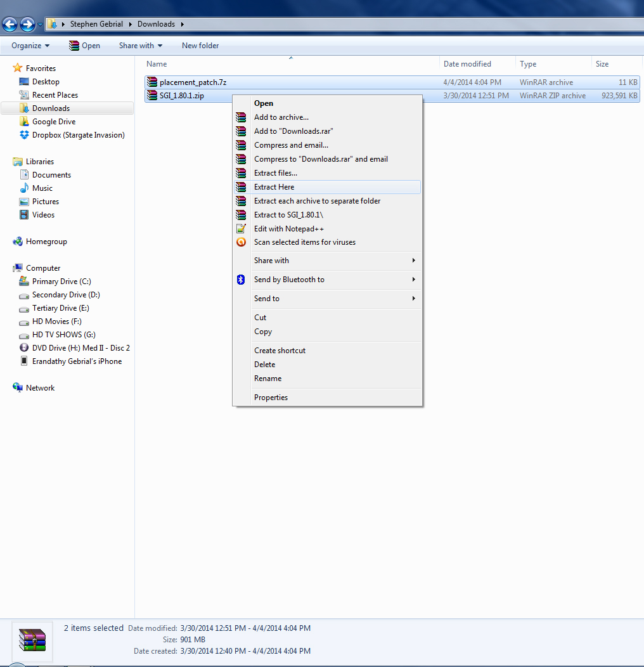This screenshot has height=667, width=644.
Task: Expand the Share with submenu arrow
Action: pos(413,261)
